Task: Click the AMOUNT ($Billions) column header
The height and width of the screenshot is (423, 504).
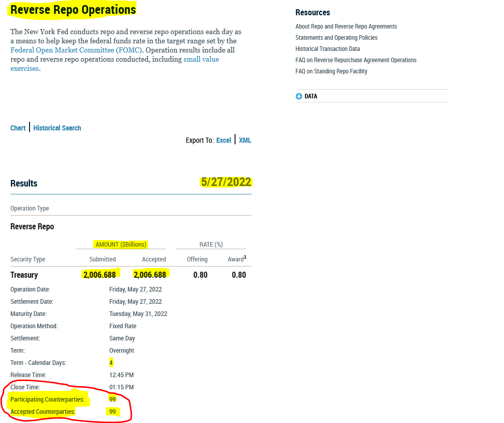Action: pyautogui.click(x=121, y=245)
